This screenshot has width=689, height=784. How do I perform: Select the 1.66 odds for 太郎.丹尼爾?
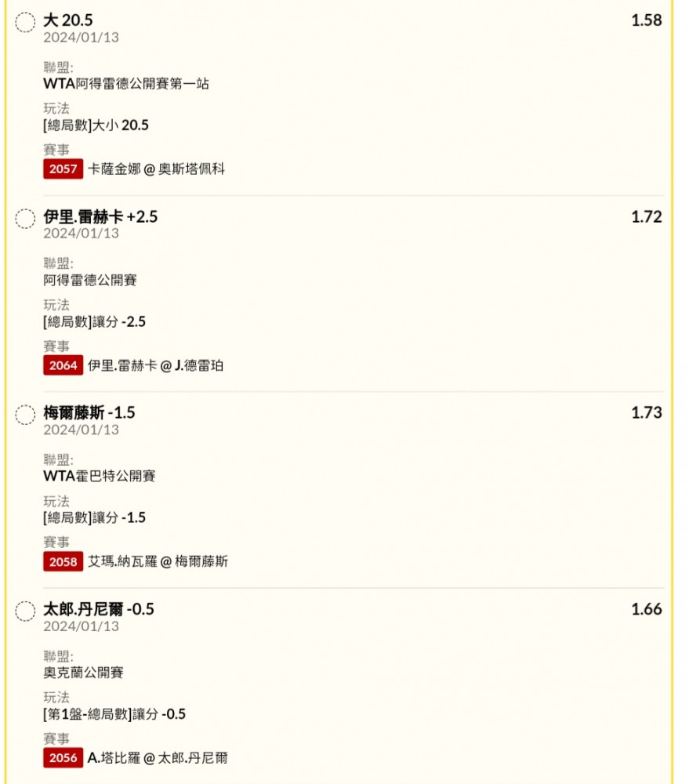coord(646,609)
